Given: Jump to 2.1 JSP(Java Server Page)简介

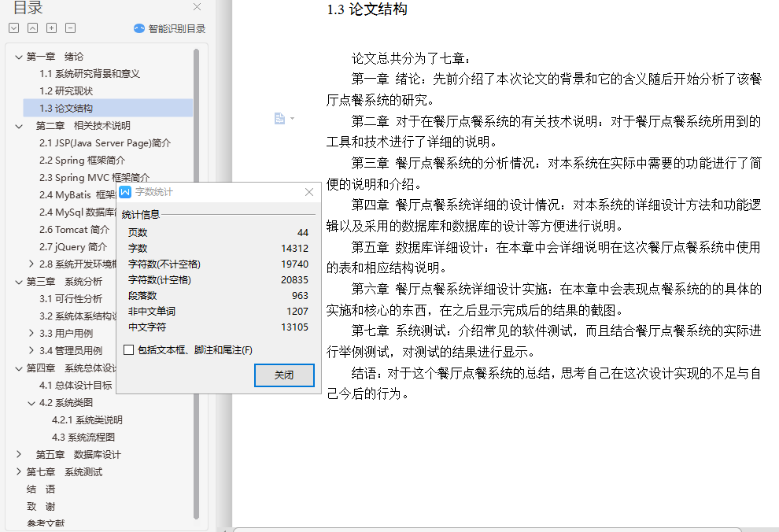Looking at the screenshot, I should 105,143.
